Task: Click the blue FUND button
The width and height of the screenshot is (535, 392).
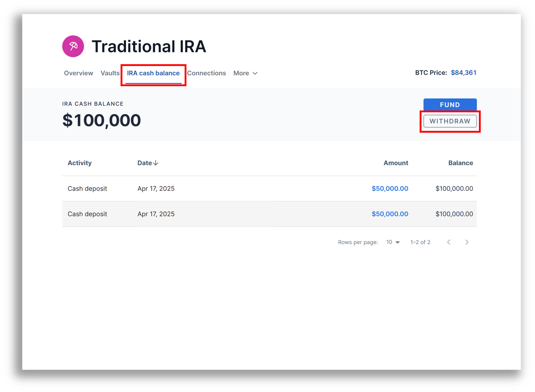Action: point(450,105)
